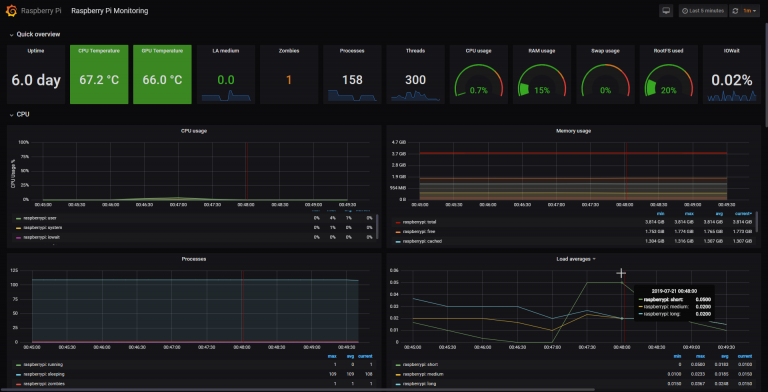Open the 1m refresh interval dropdown
Screen dimensions: 768x392
coord(749,11)
